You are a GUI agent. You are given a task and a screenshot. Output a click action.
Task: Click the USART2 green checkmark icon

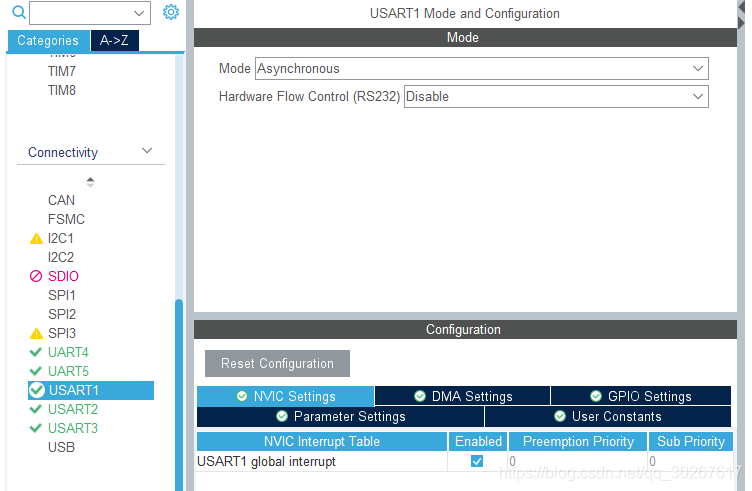point(35,409)
